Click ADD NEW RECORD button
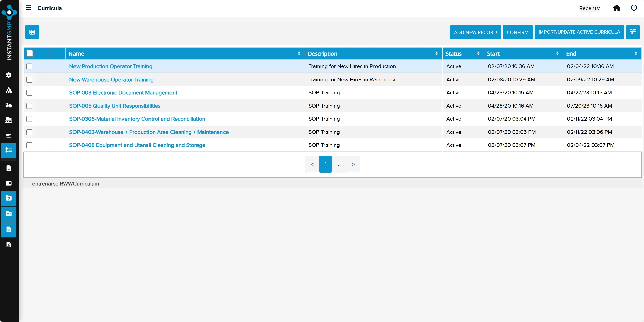 tap(475, 32)
